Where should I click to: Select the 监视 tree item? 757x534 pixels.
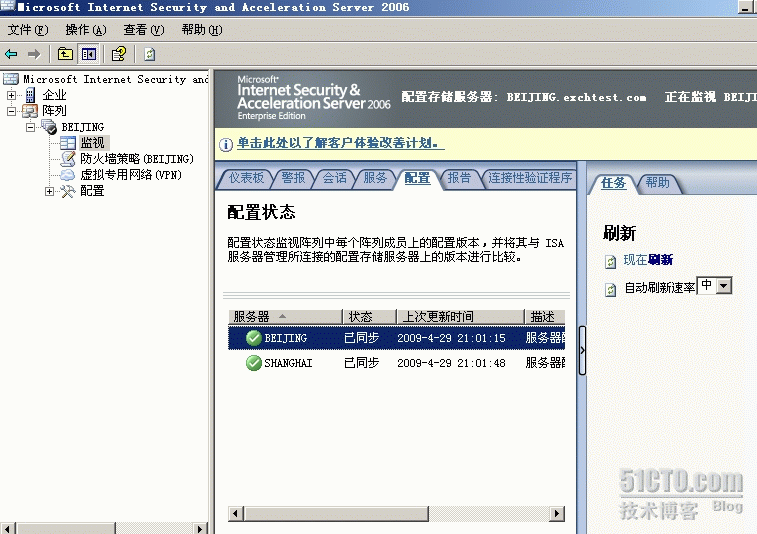click(92, 143)
